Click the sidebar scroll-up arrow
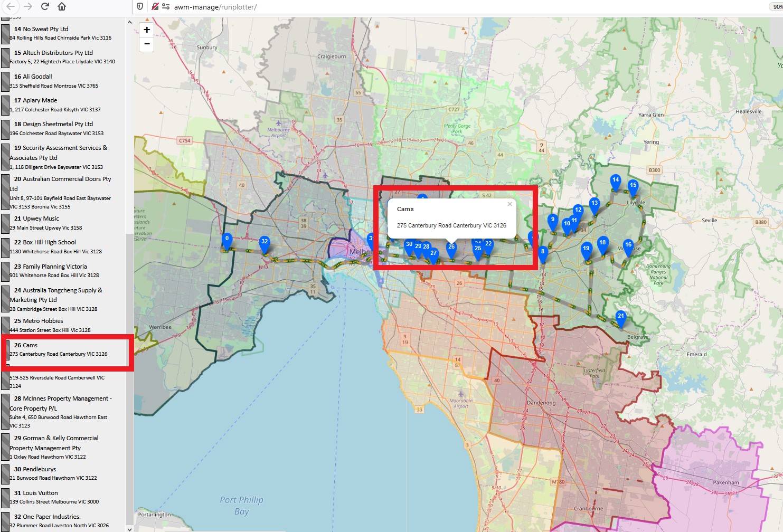The height and width of the screenshot is (532, 783). (x=129, y=23)
